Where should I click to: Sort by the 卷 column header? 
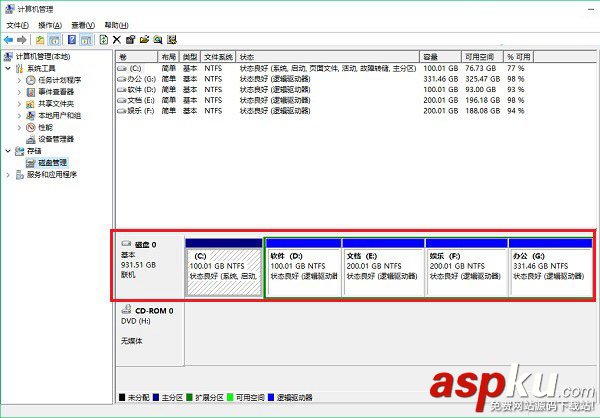point(137,57)
